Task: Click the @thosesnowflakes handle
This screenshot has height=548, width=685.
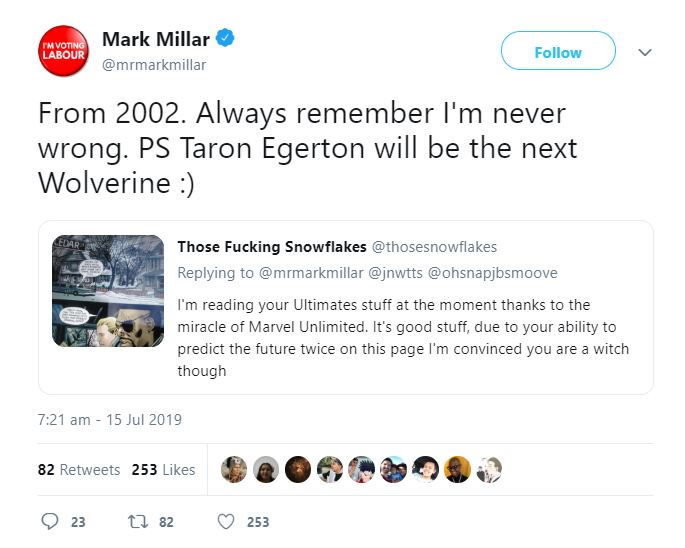Action: [x=434, y=247]
